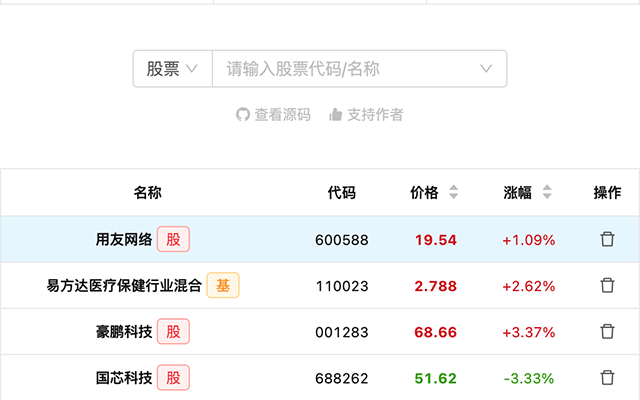
Task: Click the change value +1.09%
Action: click(529, 240)
